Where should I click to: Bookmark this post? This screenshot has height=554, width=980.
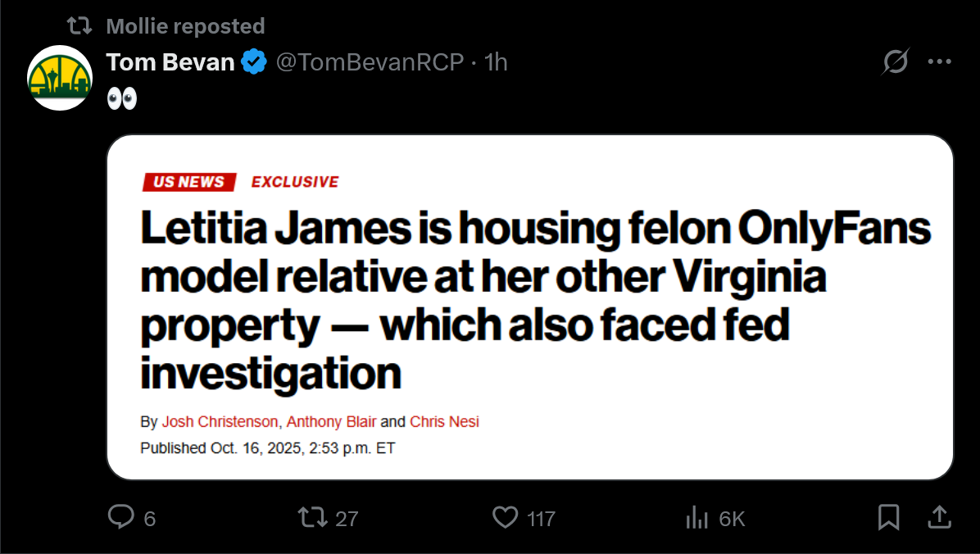(888, 517)
